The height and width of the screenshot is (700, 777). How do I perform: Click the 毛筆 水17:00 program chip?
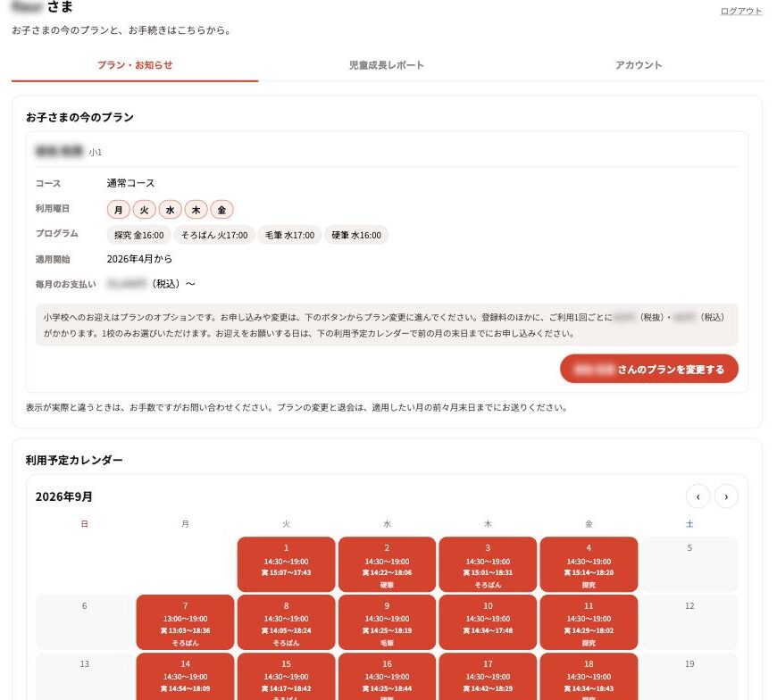[x=289, y=235]
